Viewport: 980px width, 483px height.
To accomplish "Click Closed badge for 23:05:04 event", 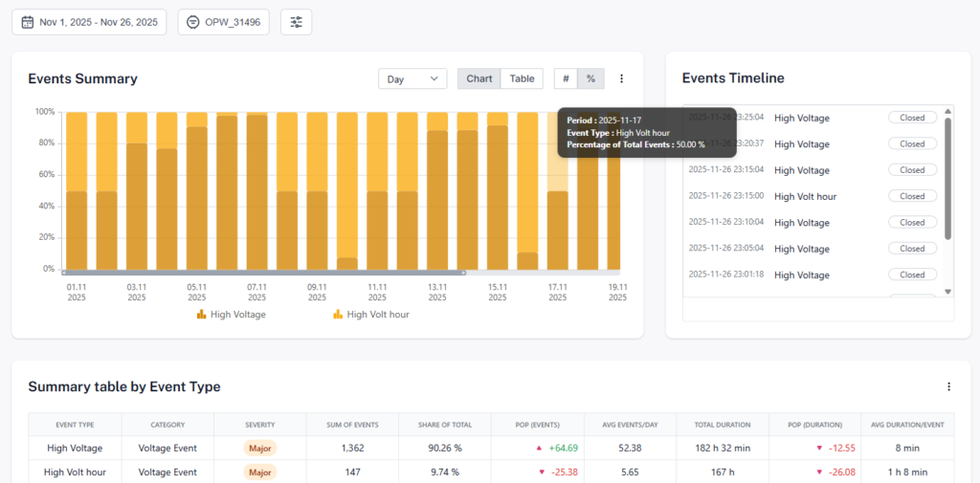I will 912,249.
